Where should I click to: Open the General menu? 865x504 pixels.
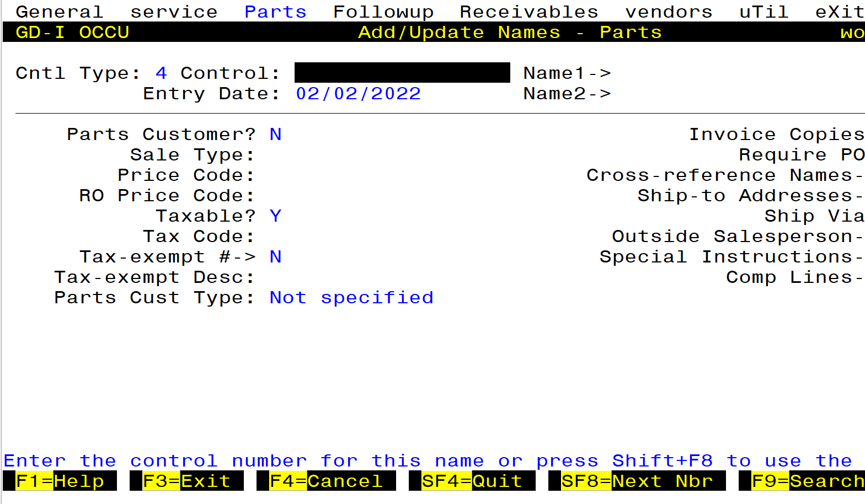click(60, 12)
